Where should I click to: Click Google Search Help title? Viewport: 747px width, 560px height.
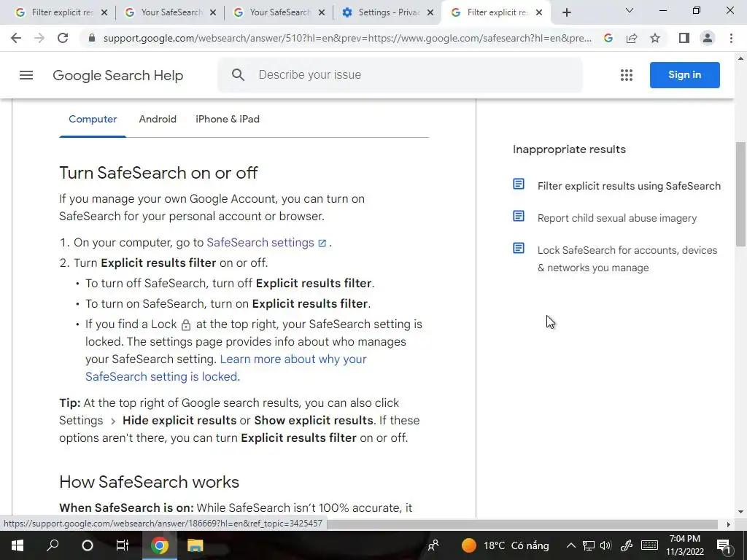coord(117,75)
